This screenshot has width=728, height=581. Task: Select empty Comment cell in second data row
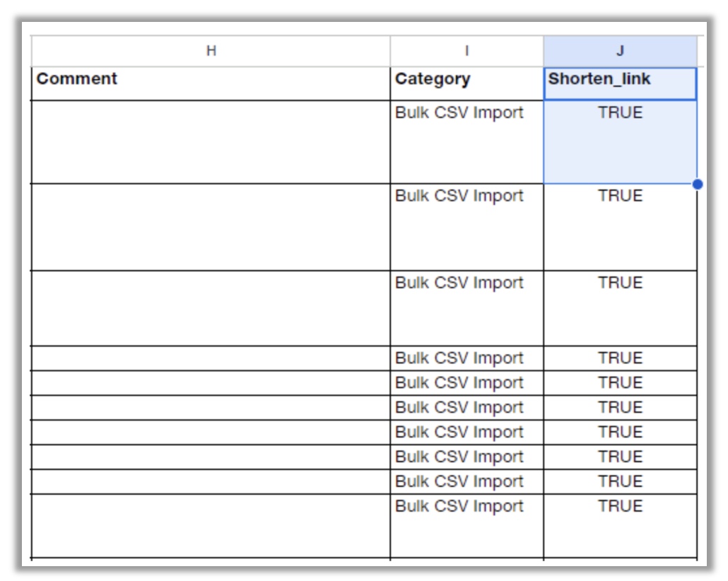coord(211,226)
